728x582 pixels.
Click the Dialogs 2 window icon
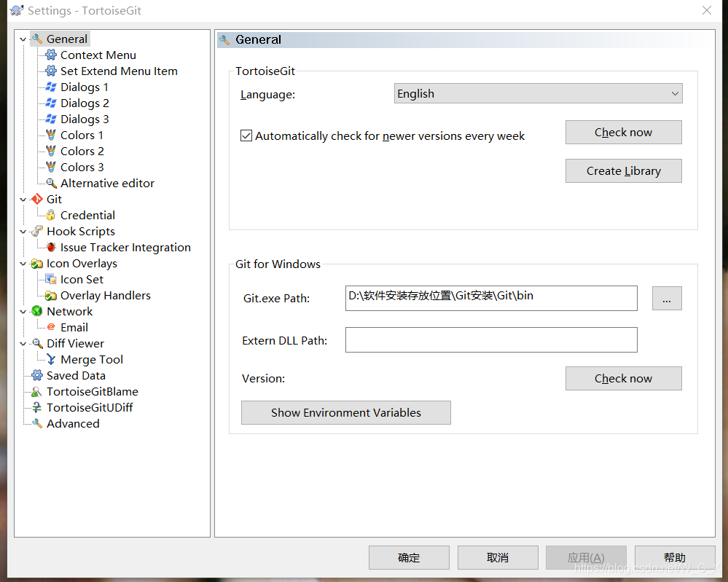[50, 103]
